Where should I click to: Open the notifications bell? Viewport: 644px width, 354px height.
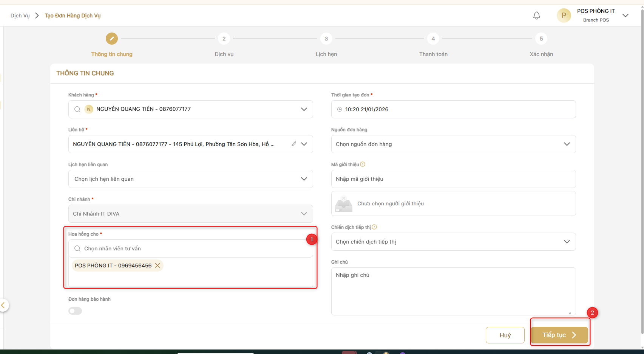coord(536,16)
